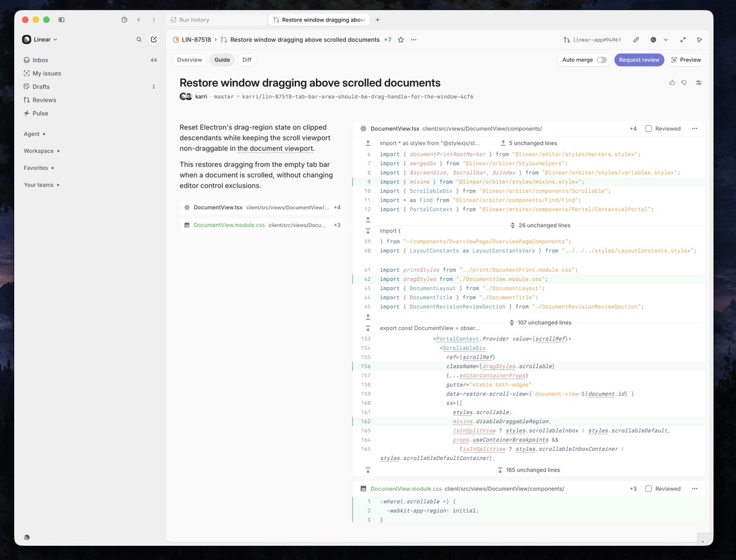Expand lines downward before 'export const DocumentView'

(x=367, y=328)
